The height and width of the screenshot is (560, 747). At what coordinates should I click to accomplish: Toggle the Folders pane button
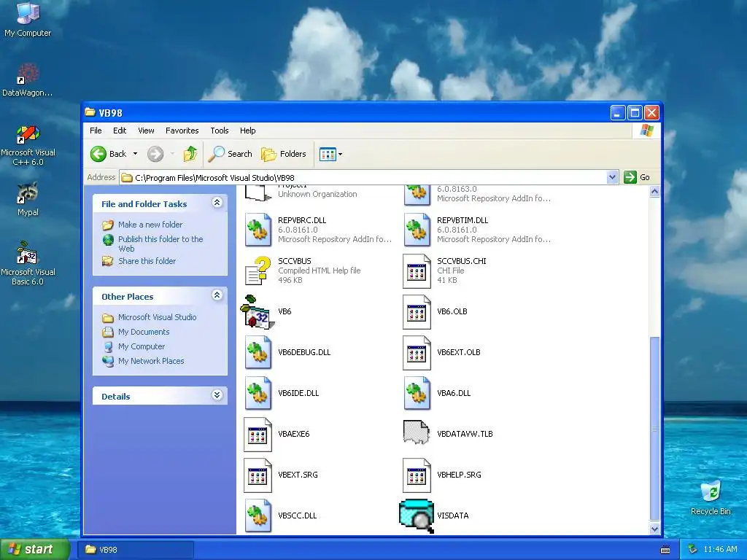click(x=284, y=154)
